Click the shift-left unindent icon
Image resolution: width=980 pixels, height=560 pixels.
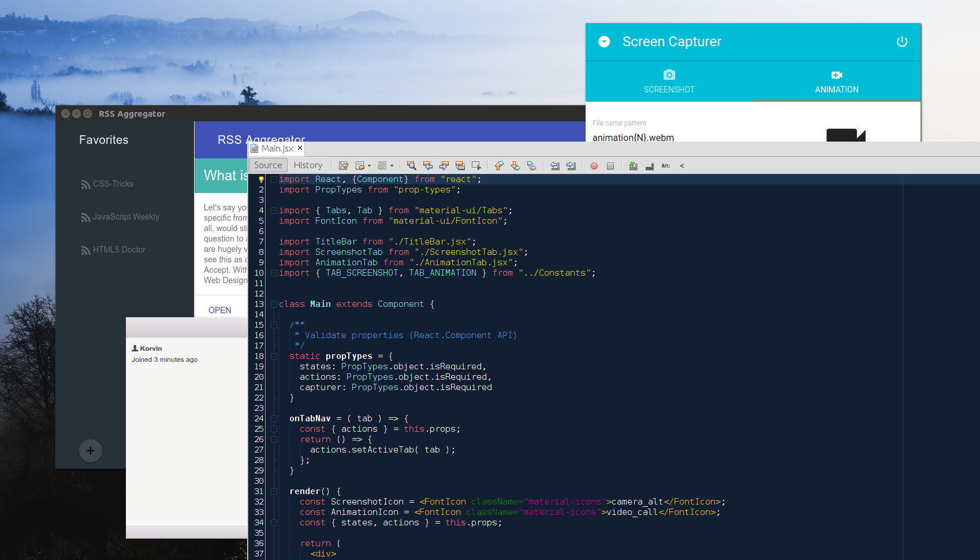555,166
